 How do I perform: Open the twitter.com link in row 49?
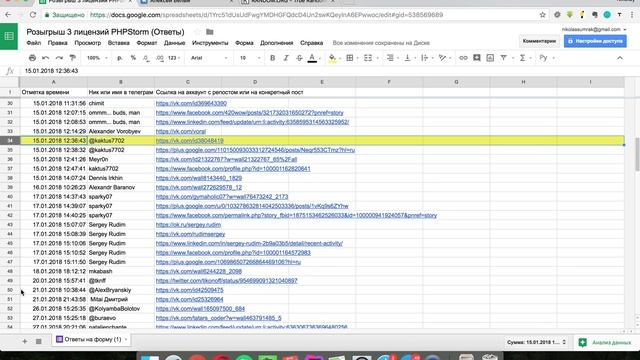227,281
